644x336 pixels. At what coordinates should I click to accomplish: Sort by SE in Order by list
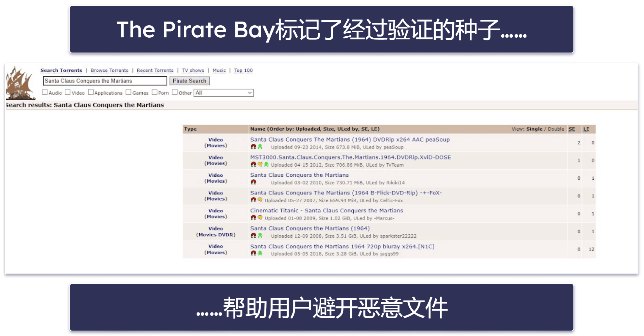[365, 129]
